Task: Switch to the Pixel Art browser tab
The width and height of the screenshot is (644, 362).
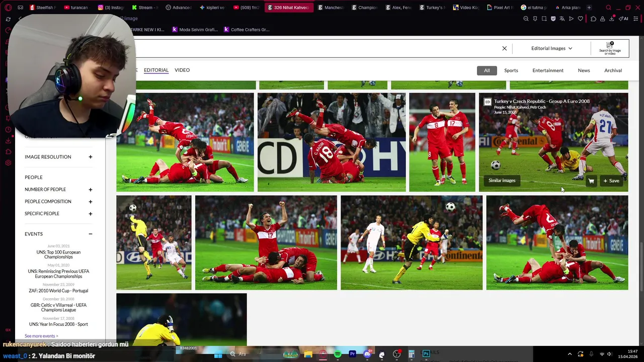Action: tap(500, 8)
